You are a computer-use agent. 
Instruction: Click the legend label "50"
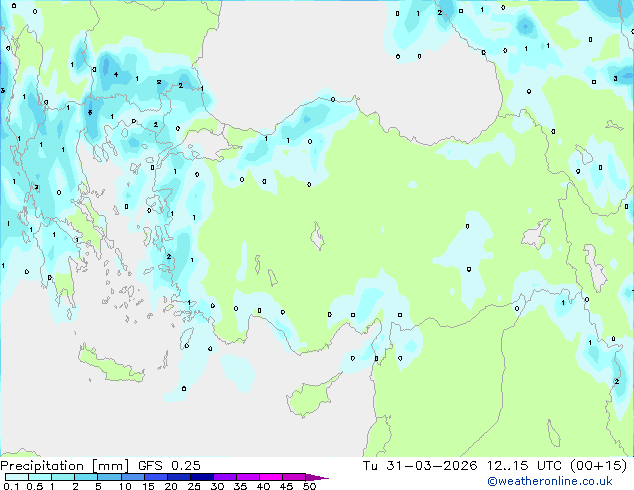click(x=309, y=486)
